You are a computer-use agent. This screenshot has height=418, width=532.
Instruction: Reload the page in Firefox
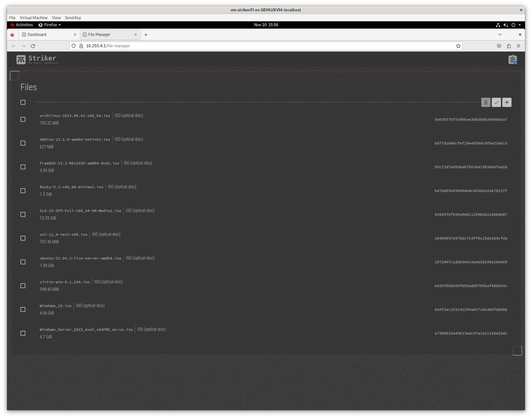(33, 46)
